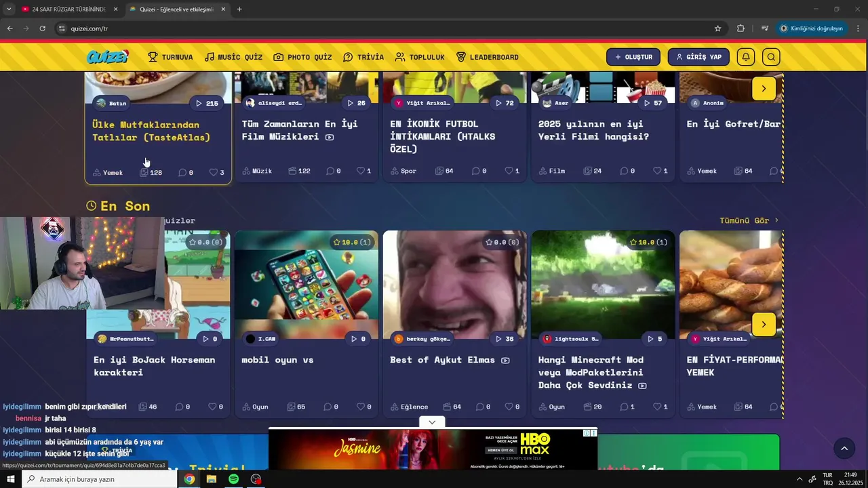Open the Quizei logo home link
868x488 pixels.
(107, 57)
